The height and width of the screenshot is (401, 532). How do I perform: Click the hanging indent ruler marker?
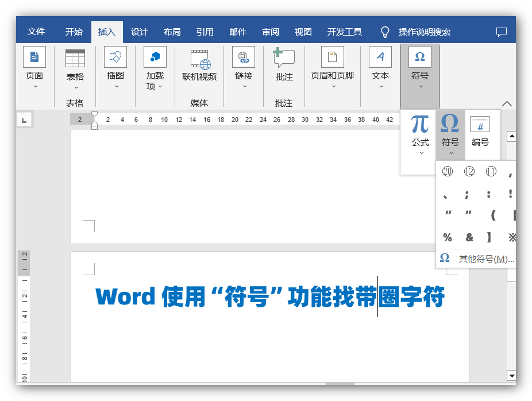[x=95, y=124]
